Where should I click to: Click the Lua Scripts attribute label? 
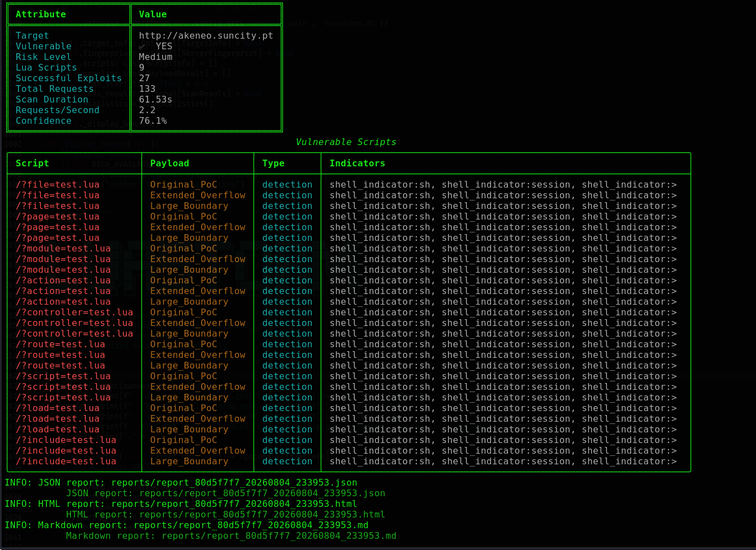point(46,67)
